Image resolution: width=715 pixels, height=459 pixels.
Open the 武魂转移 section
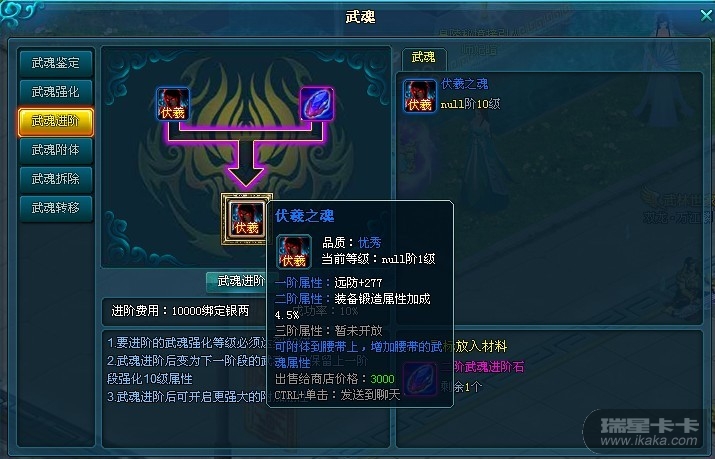pos(56,208)
